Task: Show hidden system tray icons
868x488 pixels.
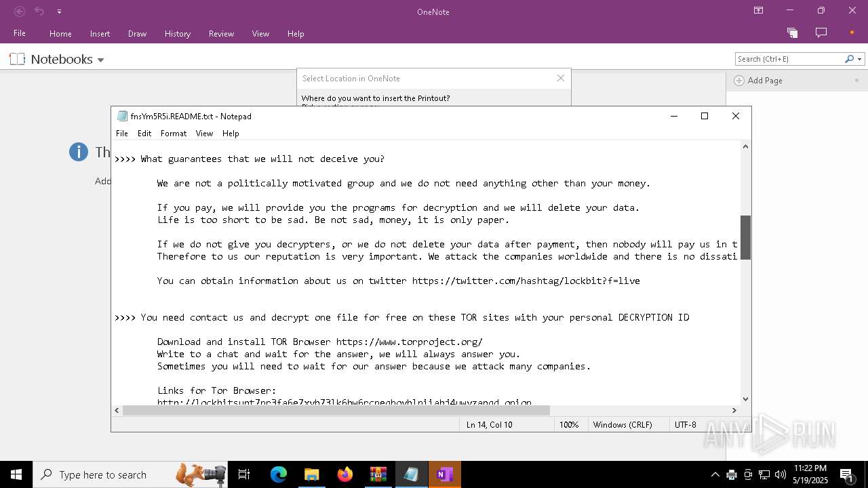Action: (x=715, y=474)
